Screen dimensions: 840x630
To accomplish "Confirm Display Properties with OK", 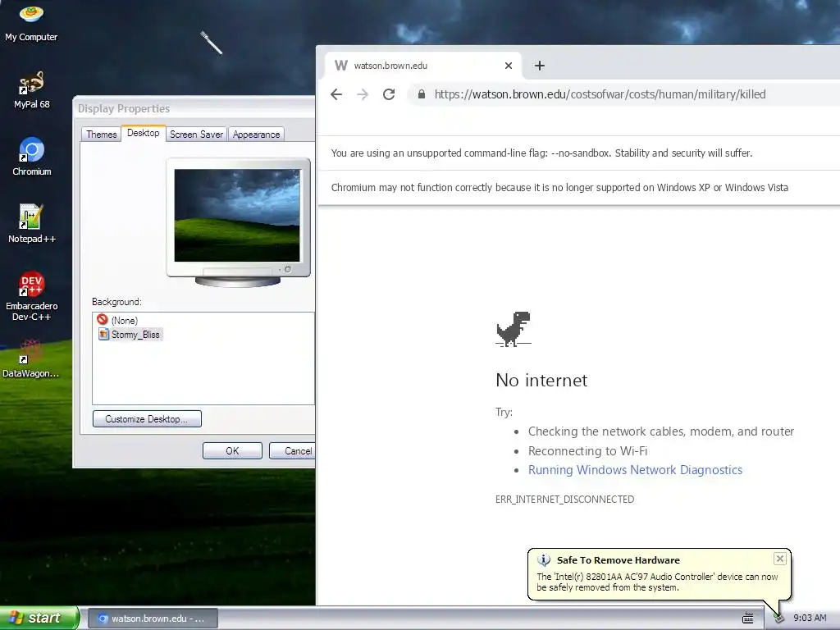I will pos(232,450).
